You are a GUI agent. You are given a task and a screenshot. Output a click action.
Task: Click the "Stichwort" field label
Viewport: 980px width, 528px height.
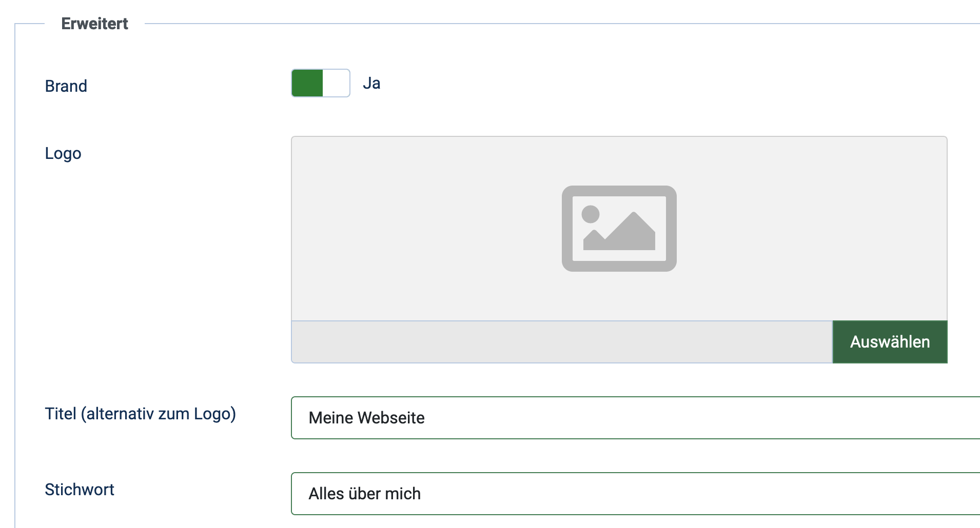[80, 490]
